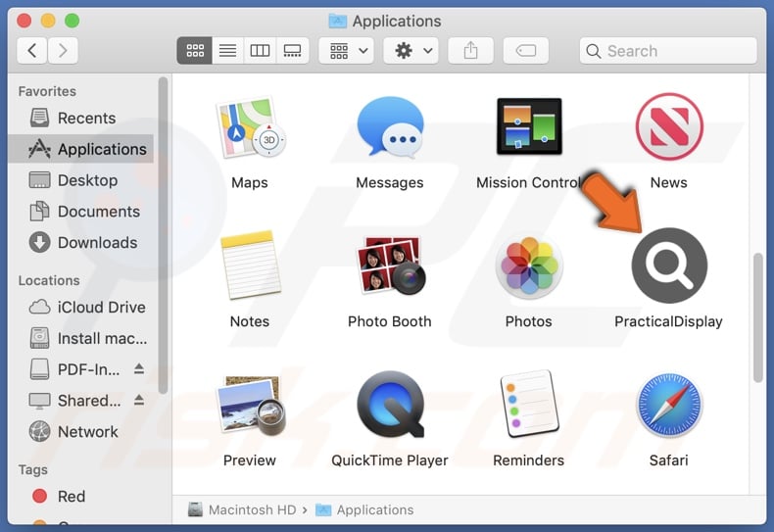Click the Search field

coord(668,50)
